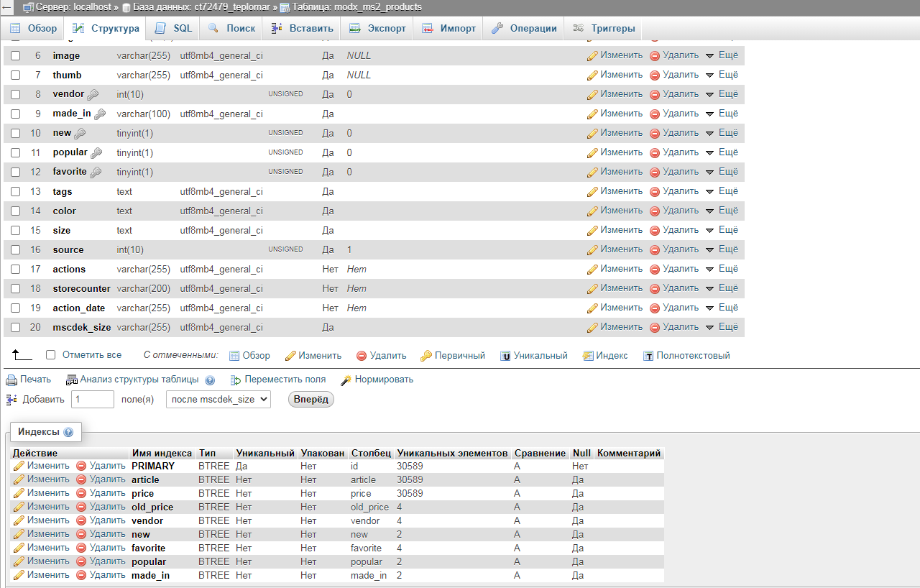Click the Операции tab
This screenshot has height=588, width=920.
pos(524,29)
